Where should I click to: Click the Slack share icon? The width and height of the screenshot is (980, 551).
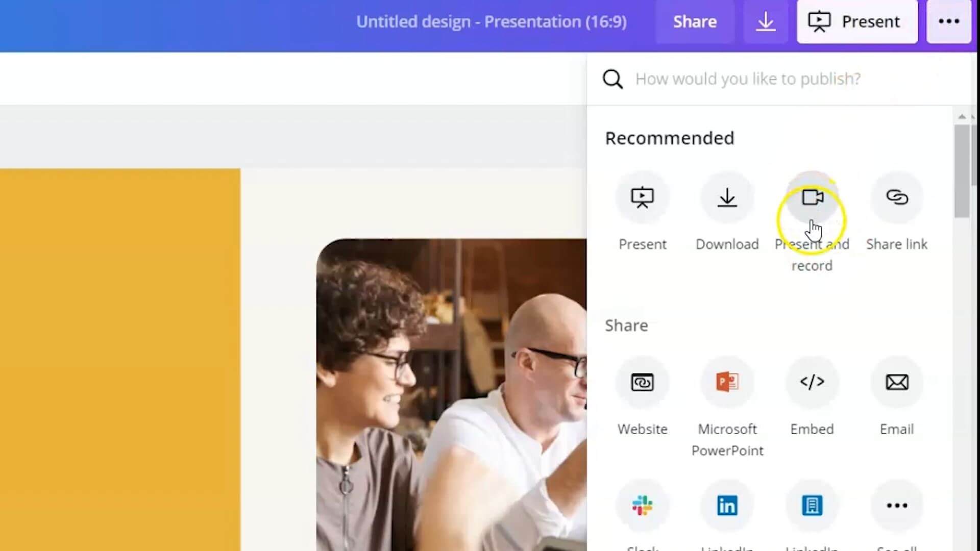[x=642, y=505]
